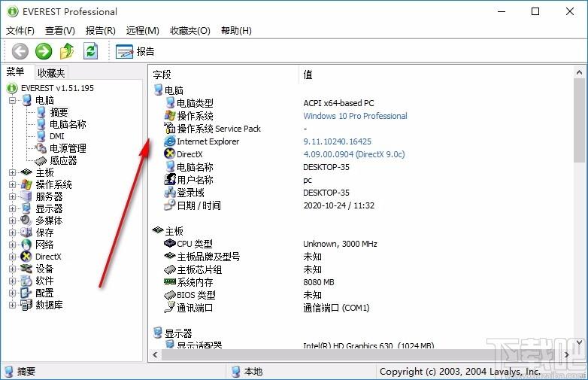Expand the 软件 tree node

click(12, 281)
